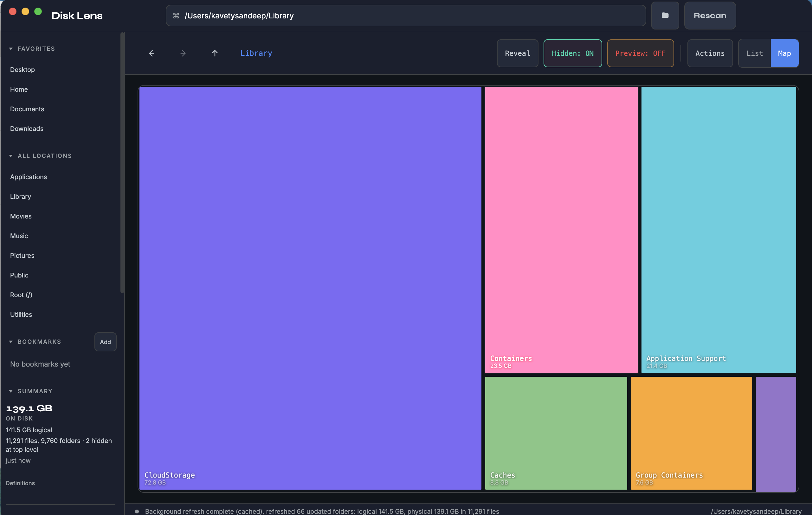Screen dimensions: 812x515
Task: Collapse the FAVORITES section
Action: pyautogui.click(x=11, y=48)
